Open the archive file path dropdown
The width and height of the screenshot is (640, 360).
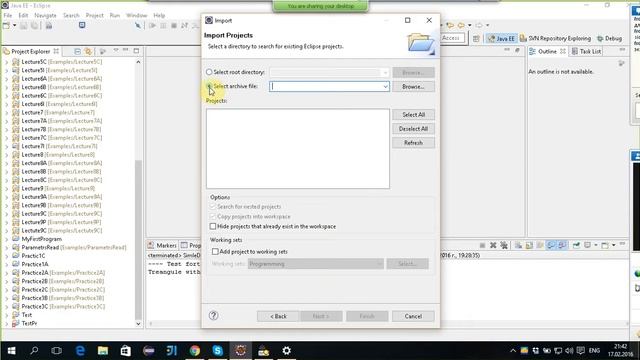(x=385, y=87)
